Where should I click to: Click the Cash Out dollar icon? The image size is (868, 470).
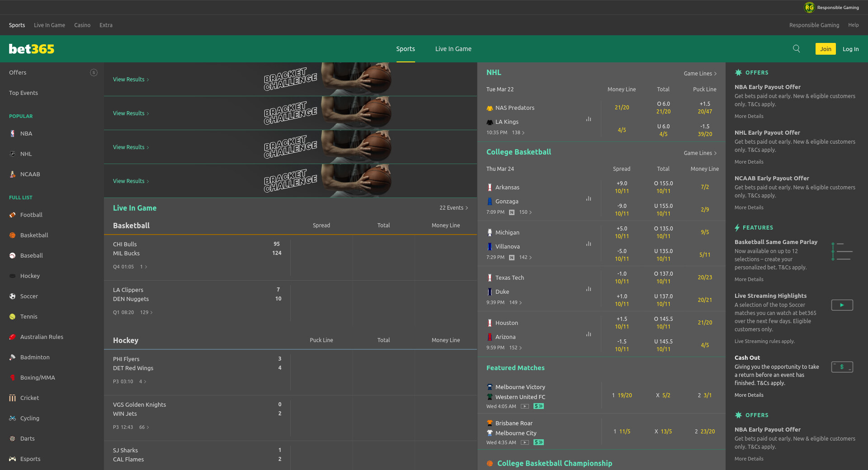click(842, 367)
